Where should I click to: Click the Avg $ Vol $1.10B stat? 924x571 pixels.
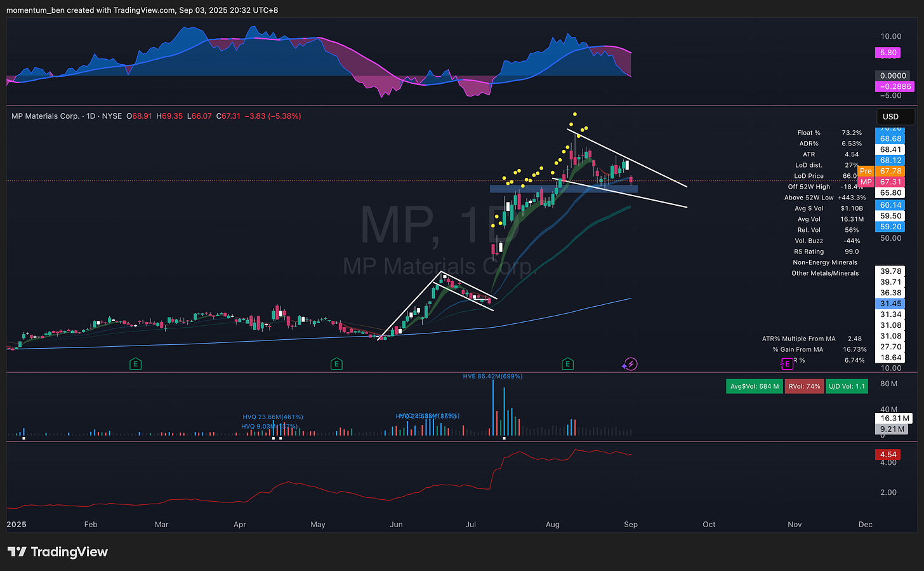[829, 208]
